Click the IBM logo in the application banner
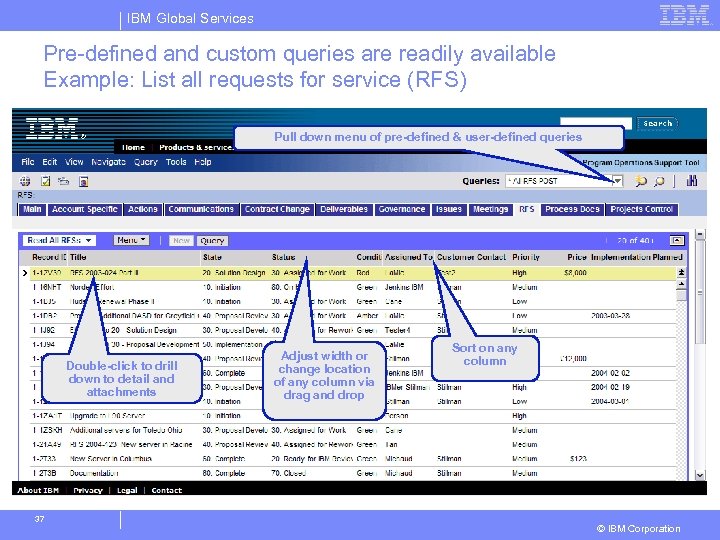 54,128
